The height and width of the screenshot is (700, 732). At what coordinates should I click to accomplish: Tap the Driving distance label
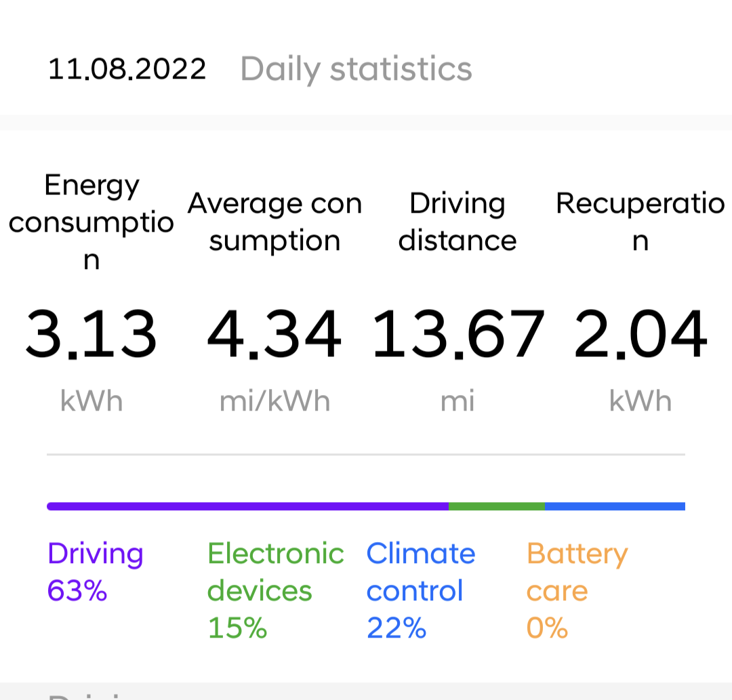(x=457, y=222)
